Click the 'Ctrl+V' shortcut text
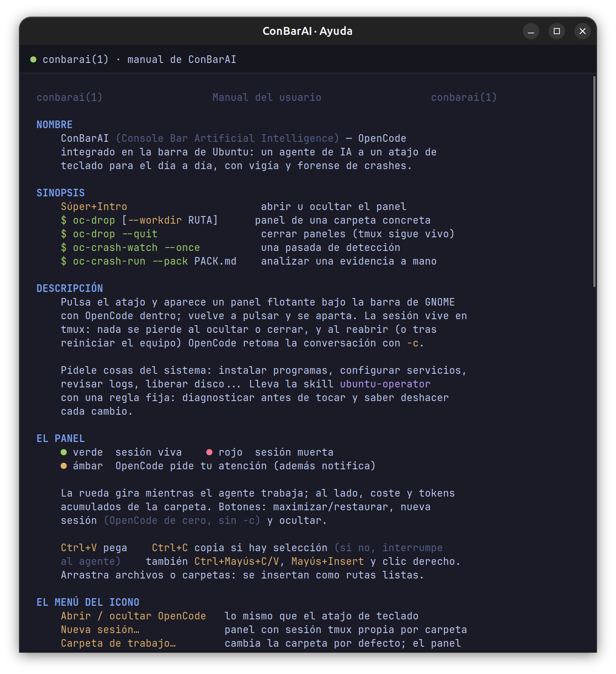Viewport: 616px width, 674px height. click(79, 548)
